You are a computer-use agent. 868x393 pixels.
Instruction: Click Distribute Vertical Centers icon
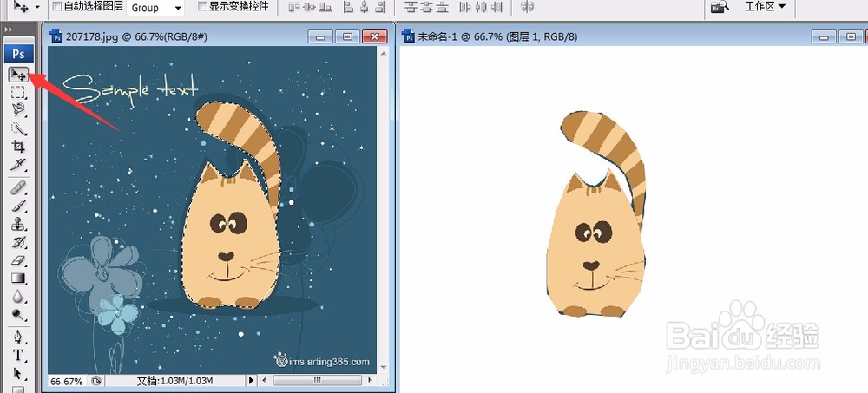pyautogui.click(x=426, y=7)
